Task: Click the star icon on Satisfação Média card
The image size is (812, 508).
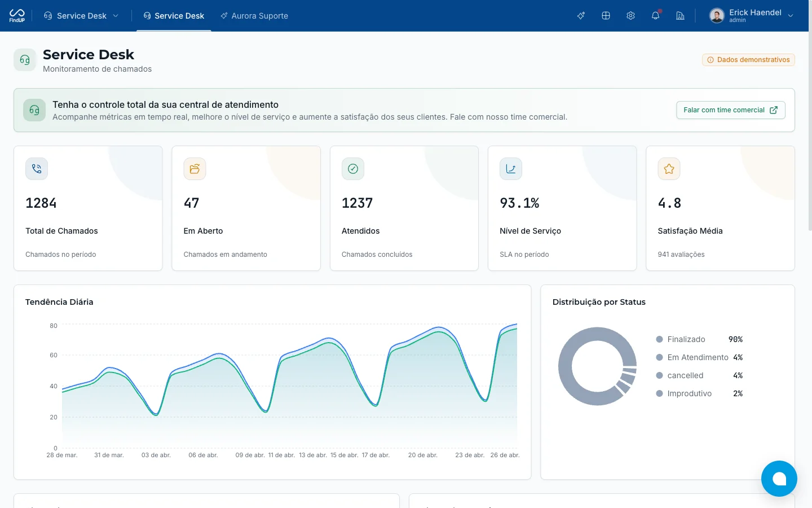Action: (669, 169)
